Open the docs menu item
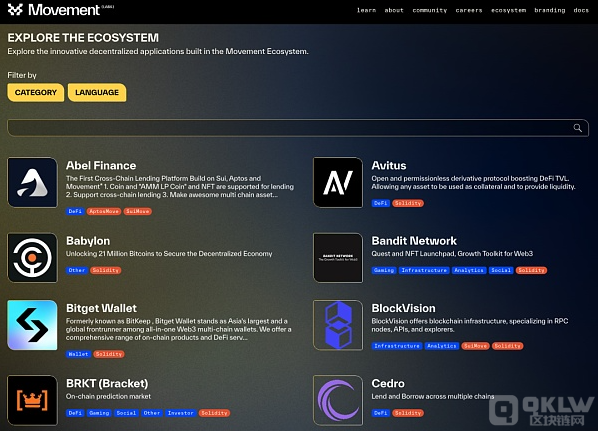This screenshot has height=431, width=598. click(x=581, y=10)
